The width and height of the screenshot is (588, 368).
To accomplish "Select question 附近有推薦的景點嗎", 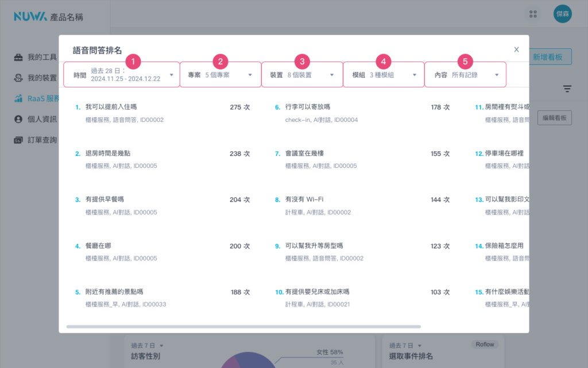I will coord(114,292).
